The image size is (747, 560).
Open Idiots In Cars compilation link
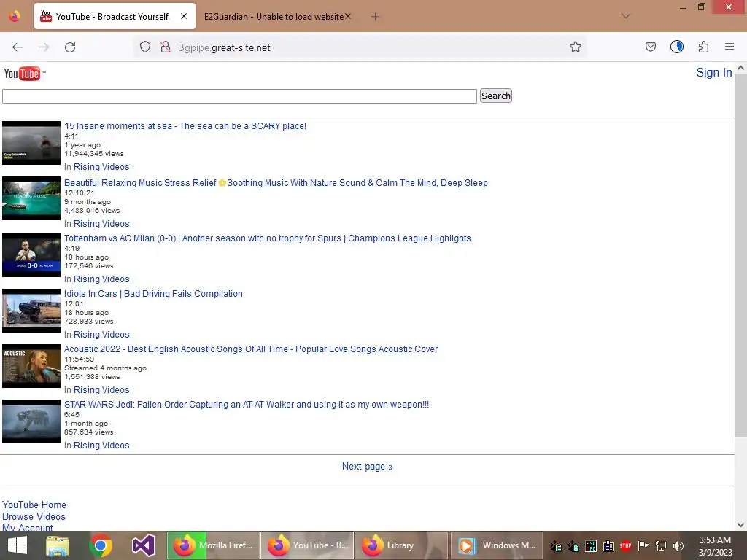pos(153,294)
